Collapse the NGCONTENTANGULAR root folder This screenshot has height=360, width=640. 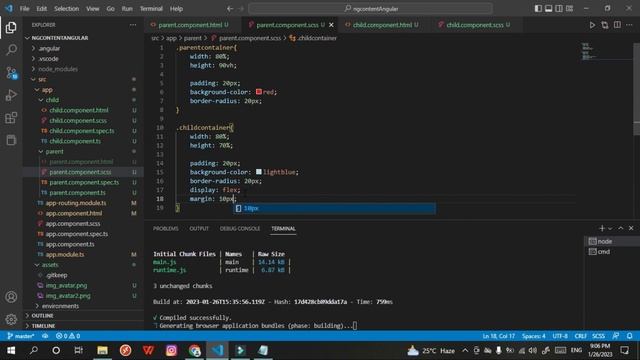(x=84, y=38)
